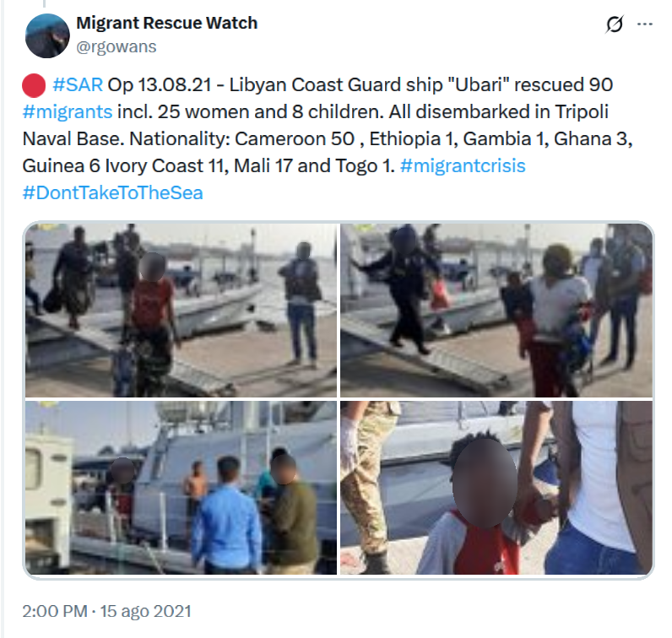The image size is (672, 638).
Task: Click the tweet text listing Cameroon 50
Action: tap(295, 139)
